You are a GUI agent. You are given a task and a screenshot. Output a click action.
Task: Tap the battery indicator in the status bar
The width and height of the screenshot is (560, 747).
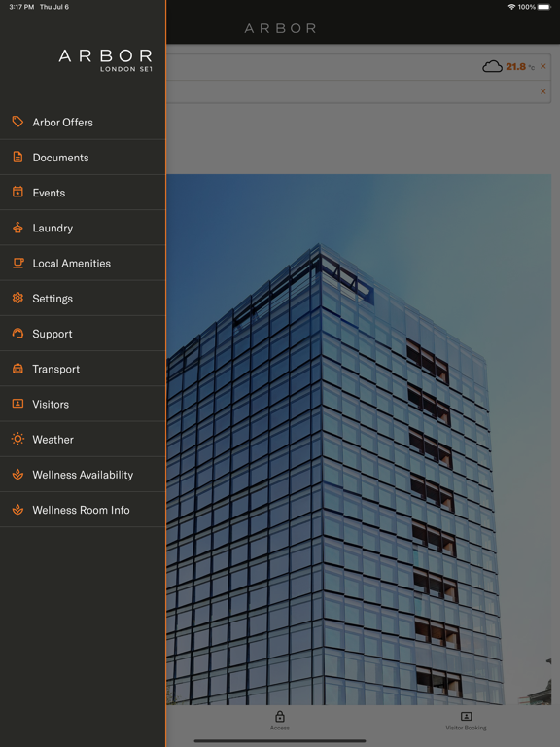pos(544,7)
